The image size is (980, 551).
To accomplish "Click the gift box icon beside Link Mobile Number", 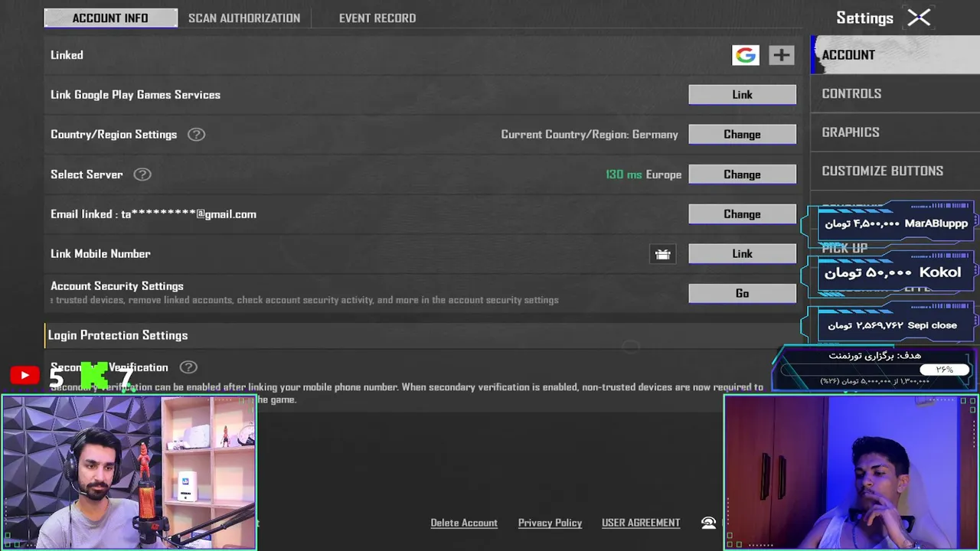I will [x=663, y=254].
